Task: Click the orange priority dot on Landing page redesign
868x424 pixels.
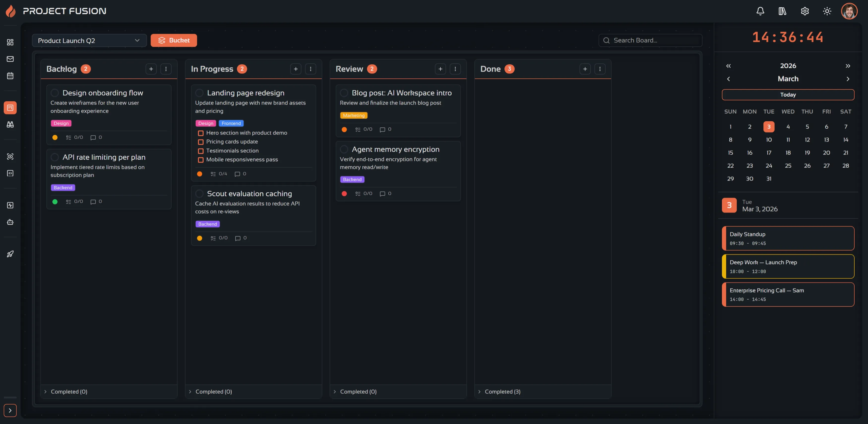Action: point(199,174)
